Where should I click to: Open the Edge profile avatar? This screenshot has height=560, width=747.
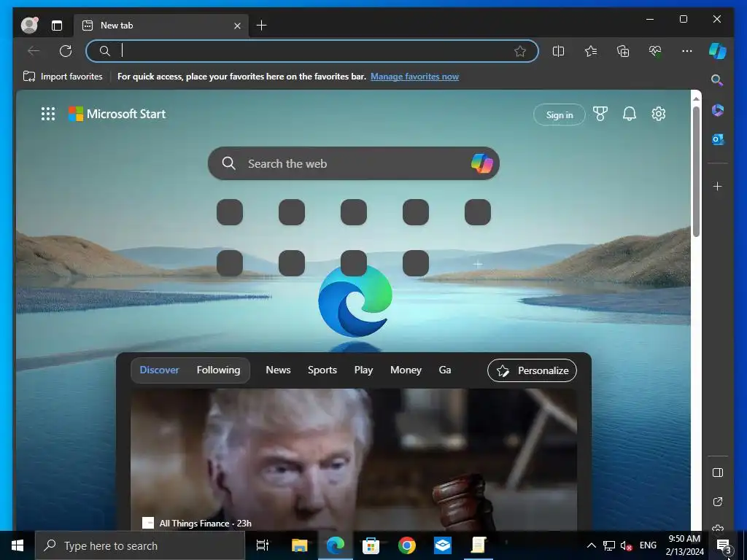coord(29,26)
